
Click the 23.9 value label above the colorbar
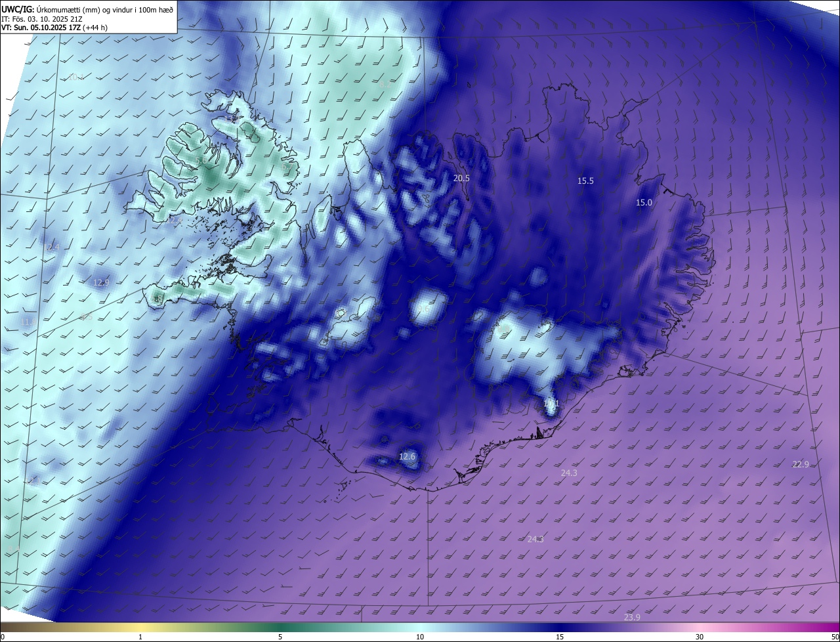[x=632, y=617]
